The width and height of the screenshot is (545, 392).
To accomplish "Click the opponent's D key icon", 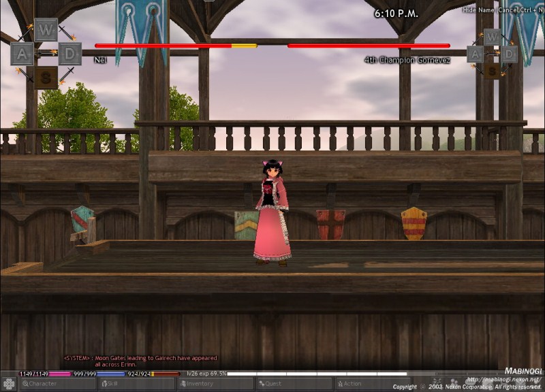I will [x=509, y=54].
